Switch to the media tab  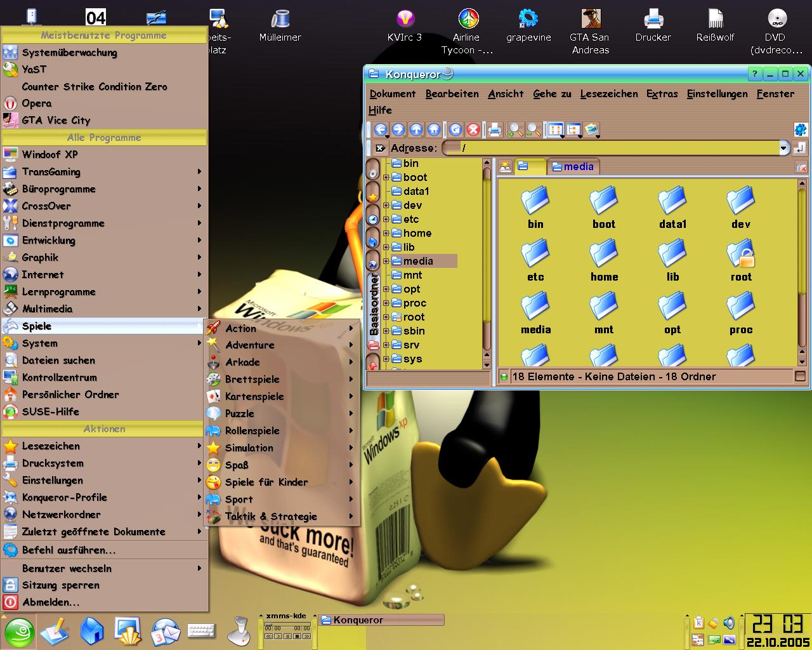(x=573, y=167)
